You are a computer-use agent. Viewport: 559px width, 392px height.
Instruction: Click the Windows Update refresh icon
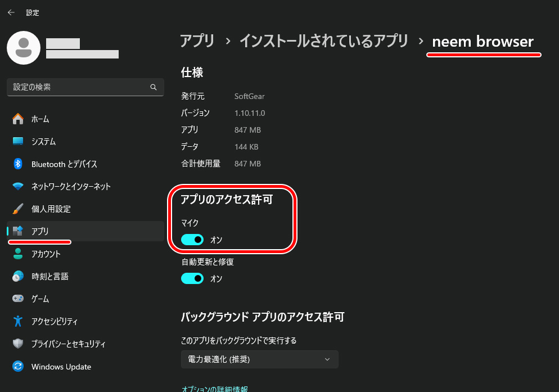coord(18,366)
